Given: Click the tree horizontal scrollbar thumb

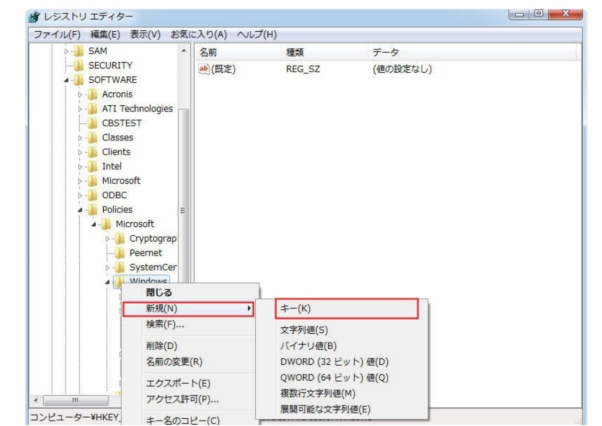Looking at the screenshot, I should tap(76, 401).
